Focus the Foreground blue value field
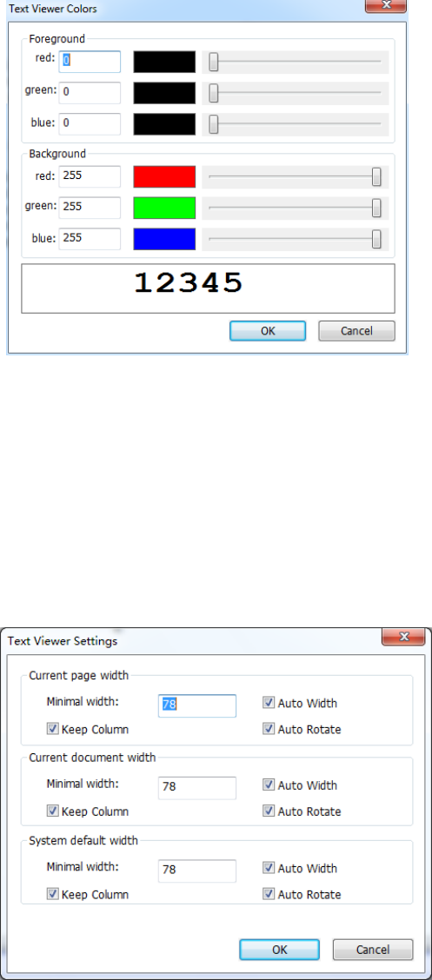 pyautogui.click(x=90, y=123)
